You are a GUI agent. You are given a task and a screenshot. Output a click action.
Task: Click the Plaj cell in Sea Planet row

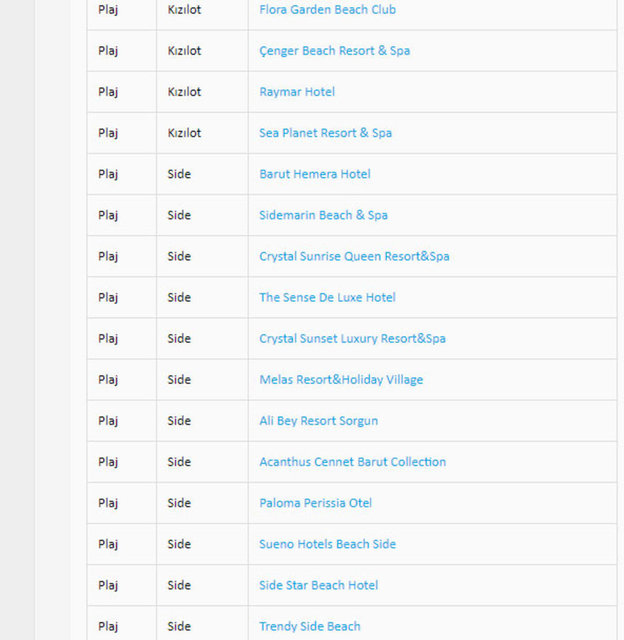click(x=108, y=133)
